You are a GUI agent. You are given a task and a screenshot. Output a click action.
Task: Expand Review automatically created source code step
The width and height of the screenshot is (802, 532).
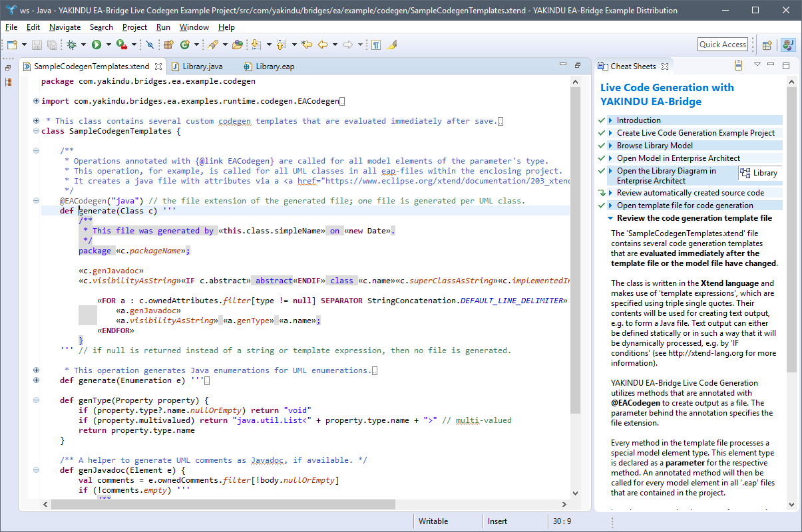tap(610, 193)
